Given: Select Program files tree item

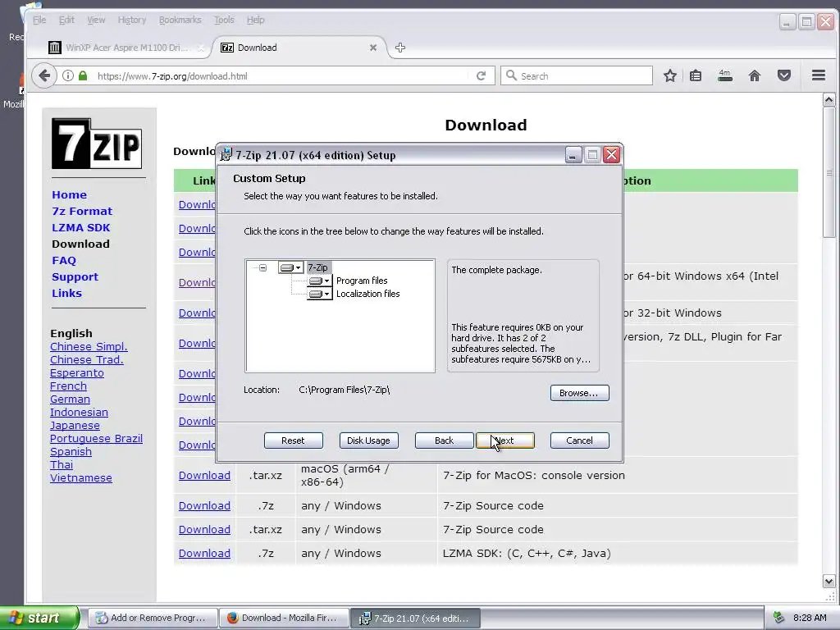Looking at the screenshot, I should coord(362,281).
